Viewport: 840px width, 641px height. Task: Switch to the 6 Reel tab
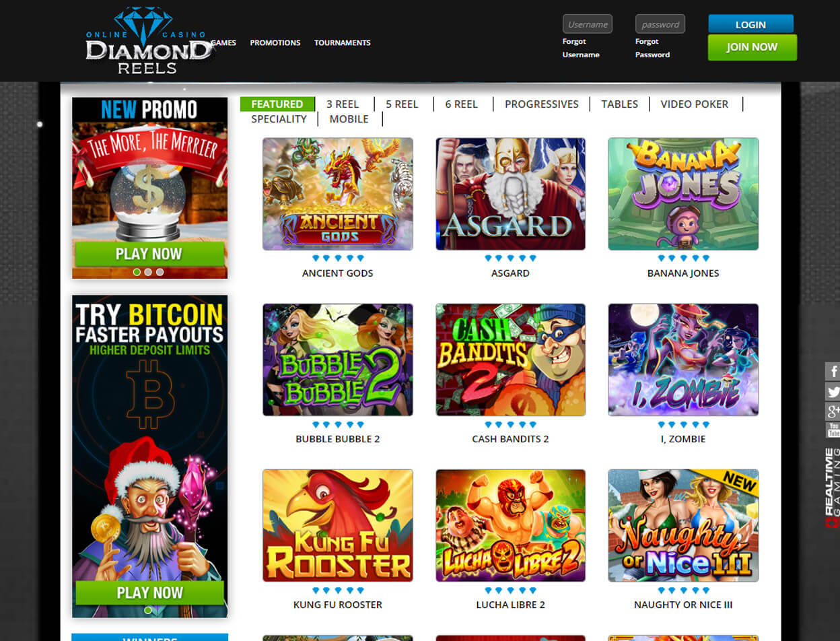pyautogui.click(x=461, y=104)
